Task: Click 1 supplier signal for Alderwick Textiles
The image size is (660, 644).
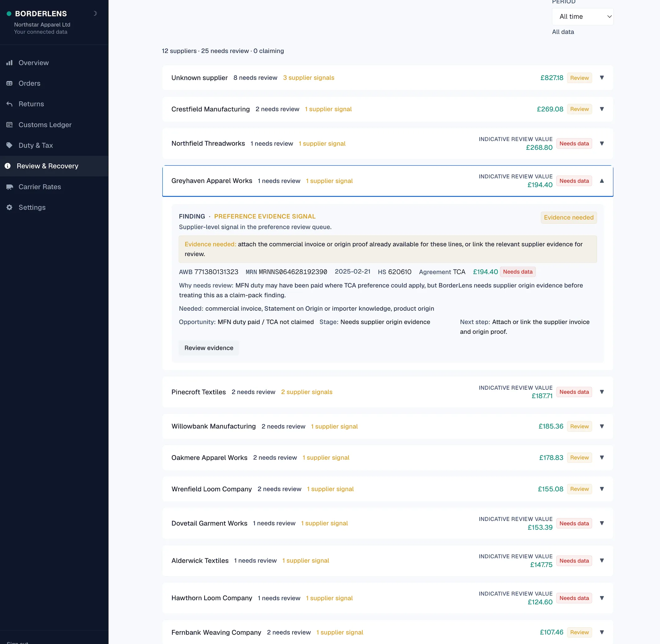Action: (x=305, y=561)
